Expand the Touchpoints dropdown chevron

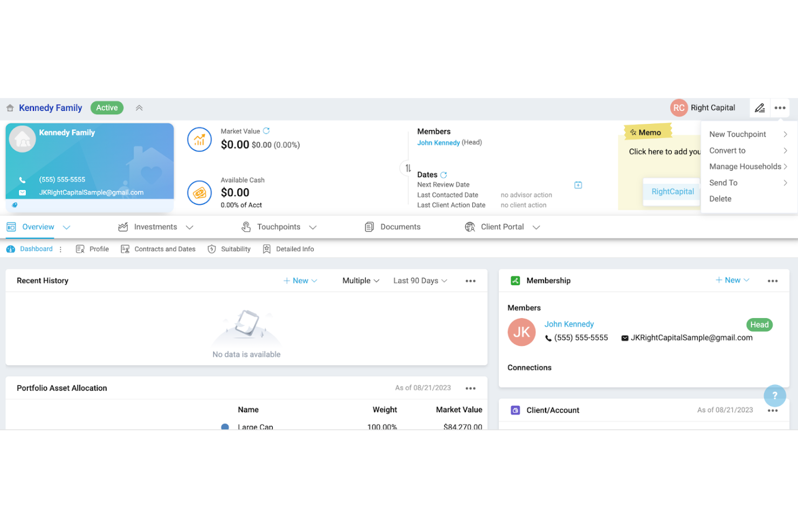313,227
